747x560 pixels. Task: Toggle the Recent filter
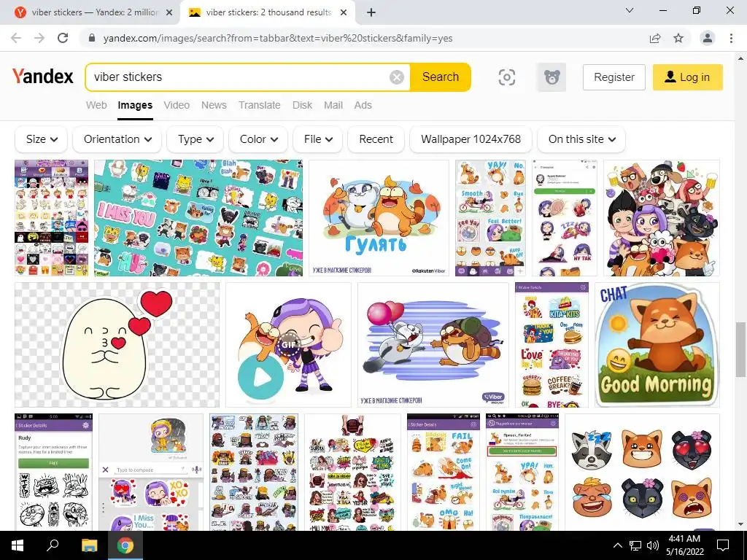376,139
